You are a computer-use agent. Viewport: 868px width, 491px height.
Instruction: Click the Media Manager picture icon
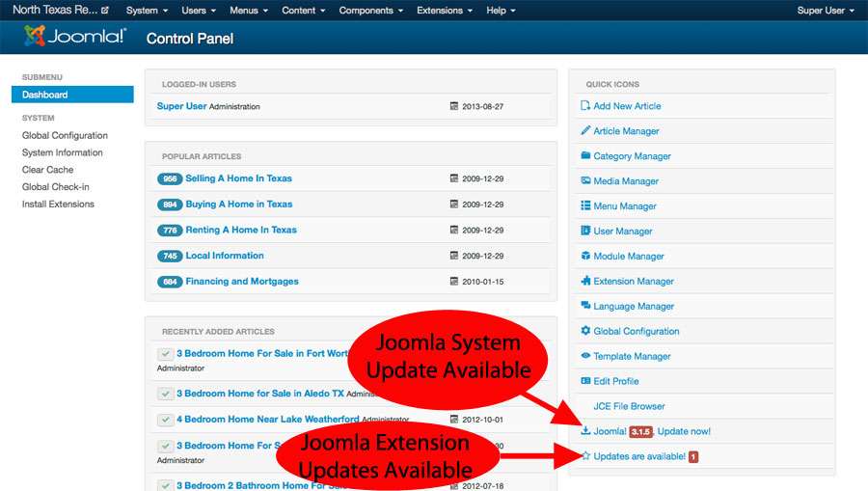pyautogui.click(x=585, y=179)
